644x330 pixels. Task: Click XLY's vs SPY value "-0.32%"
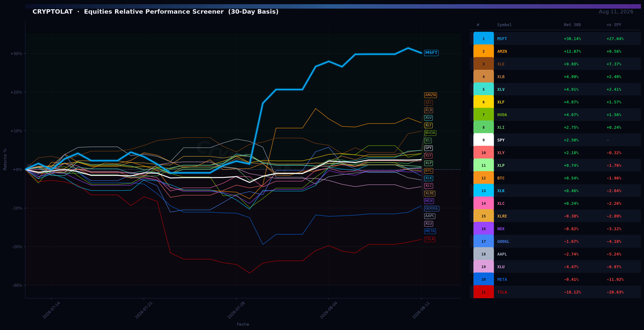[x=614, y=153]
